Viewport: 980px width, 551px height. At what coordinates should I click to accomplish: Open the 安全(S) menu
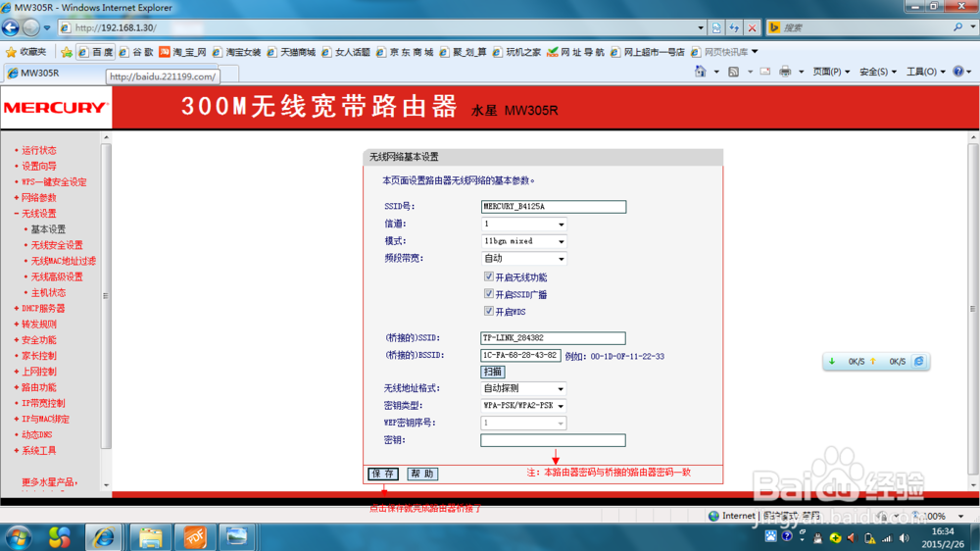click(878, 72)
